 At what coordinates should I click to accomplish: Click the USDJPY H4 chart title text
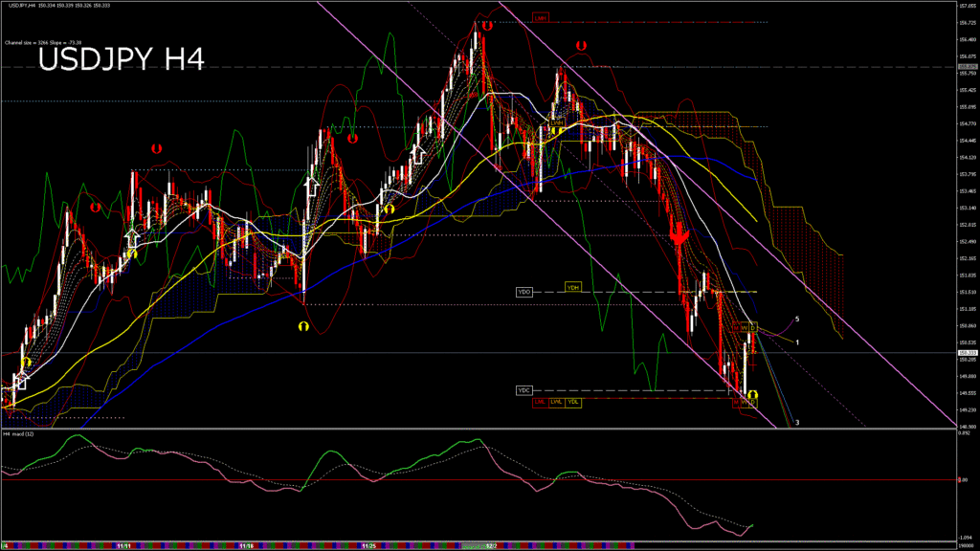[x=121, y=59]
